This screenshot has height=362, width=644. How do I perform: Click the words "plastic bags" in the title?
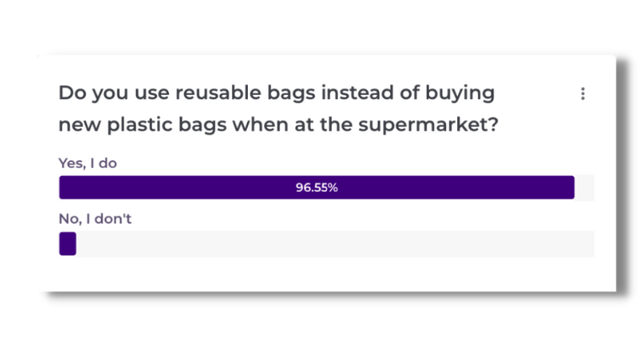pyautogui.click(x=167, y=125)
